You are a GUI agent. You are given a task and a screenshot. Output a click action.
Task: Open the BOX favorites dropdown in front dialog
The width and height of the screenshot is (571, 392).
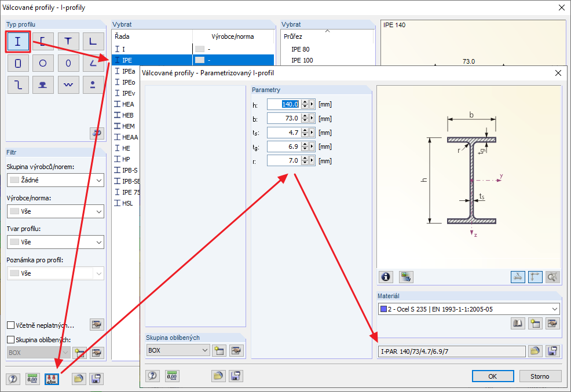178,350
